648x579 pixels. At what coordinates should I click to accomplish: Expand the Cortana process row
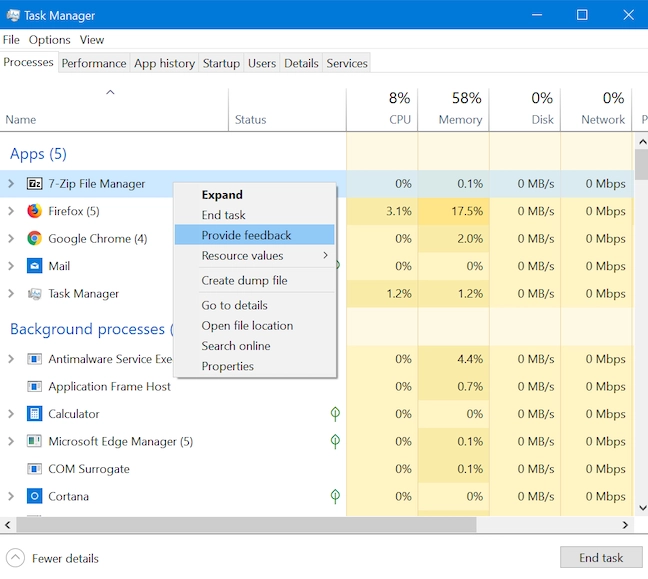(x=11, y=496)
